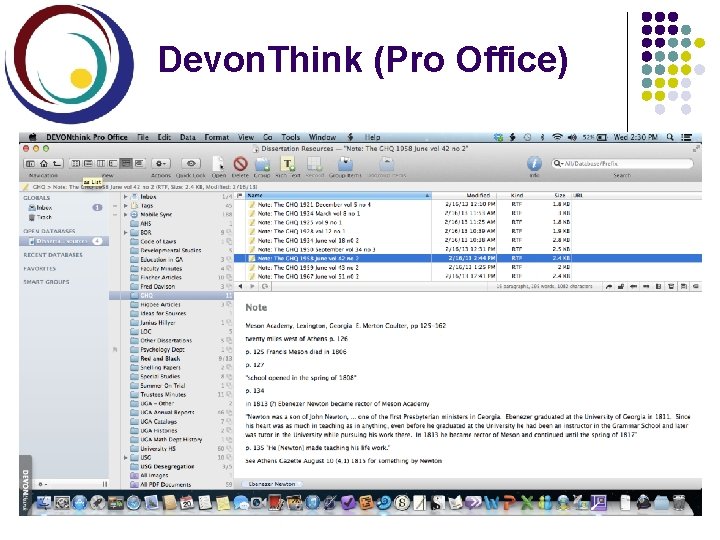This screenshot has width=720, height=540.
Task: Open the Window menu
Action: pos(322,137)
